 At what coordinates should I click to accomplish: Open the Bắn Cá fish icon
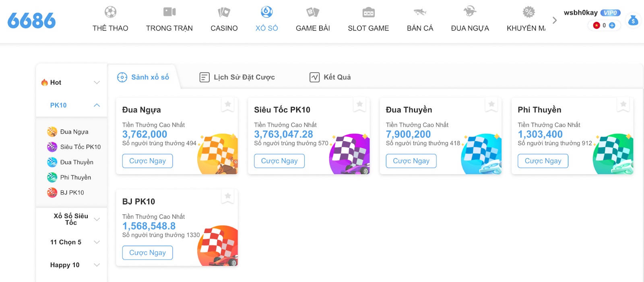[x=420, y=12]
